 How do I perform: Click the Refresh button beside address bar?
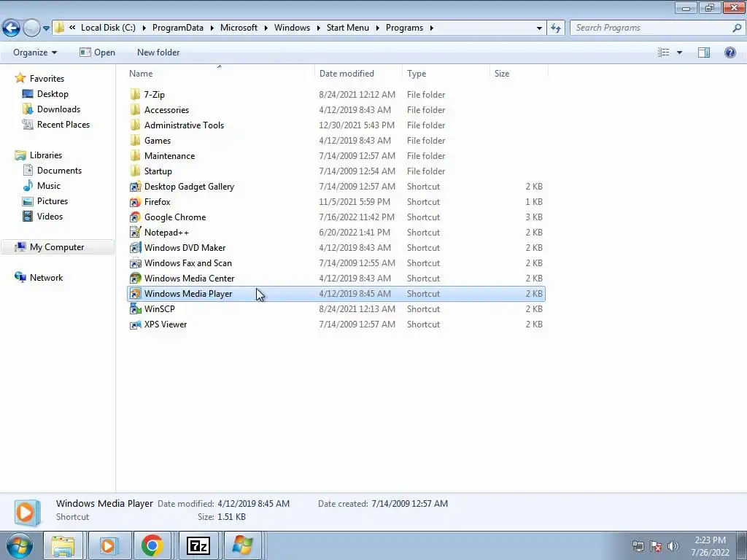(555, 28)
